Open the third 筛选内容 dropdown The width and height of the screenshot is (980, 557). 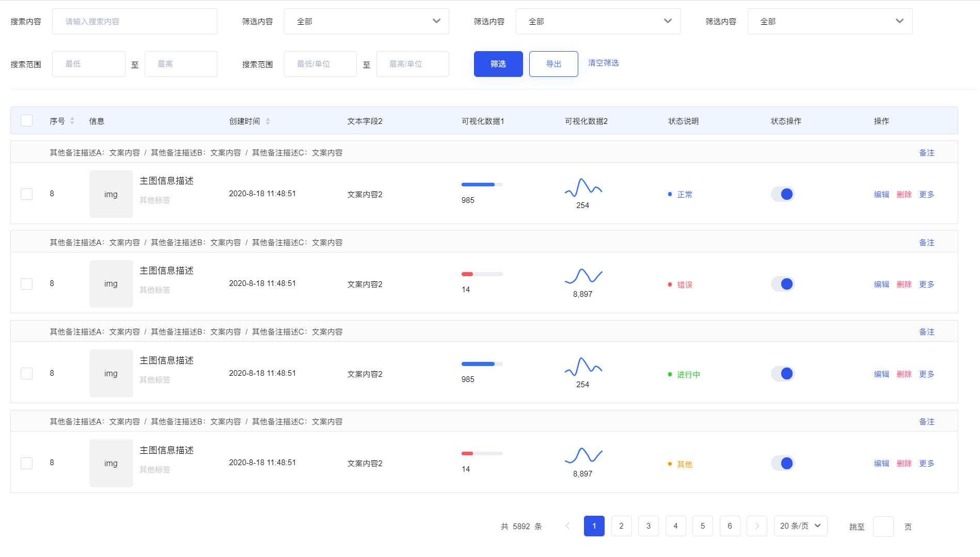coord(830,21)
